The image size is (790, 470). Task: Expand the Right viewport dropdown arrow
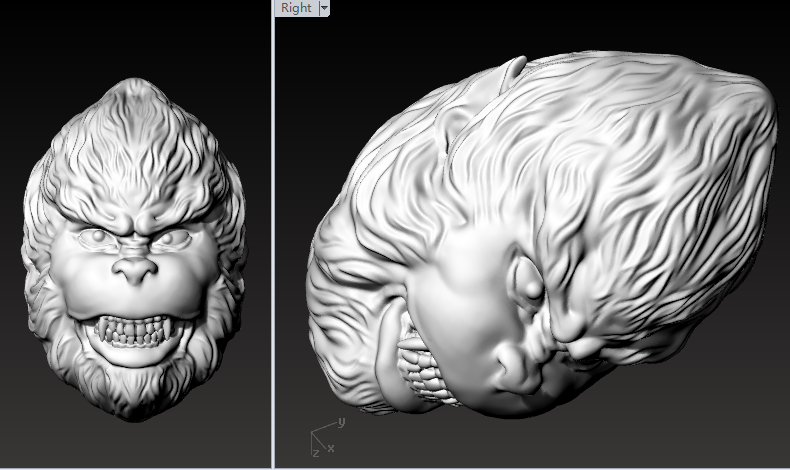tap(324, 8)
